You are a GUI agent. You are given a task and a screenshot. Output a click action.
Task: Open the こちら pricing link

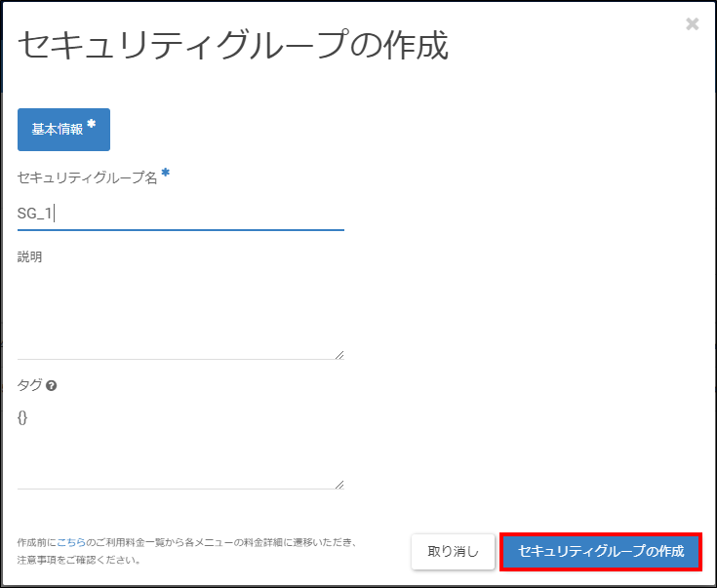[71, 543]
